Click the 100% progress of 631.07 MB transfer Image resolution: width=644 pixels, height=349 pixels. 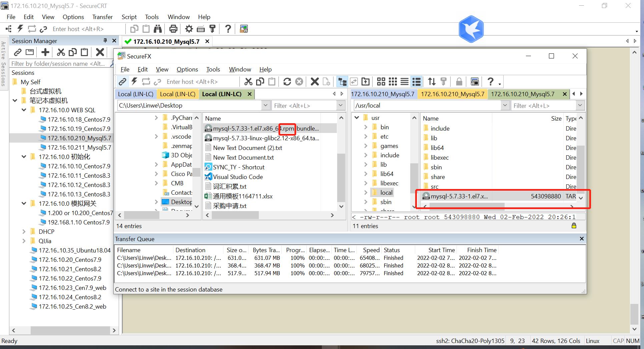tap(297, 258)
